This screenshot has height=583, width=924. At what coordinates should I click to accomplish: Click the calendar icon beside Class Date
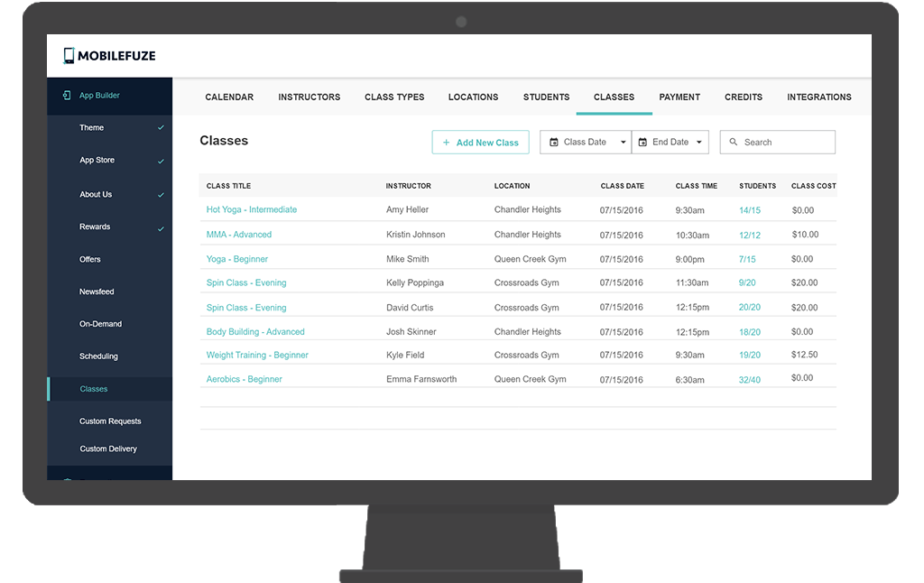[x=554, y=143]
